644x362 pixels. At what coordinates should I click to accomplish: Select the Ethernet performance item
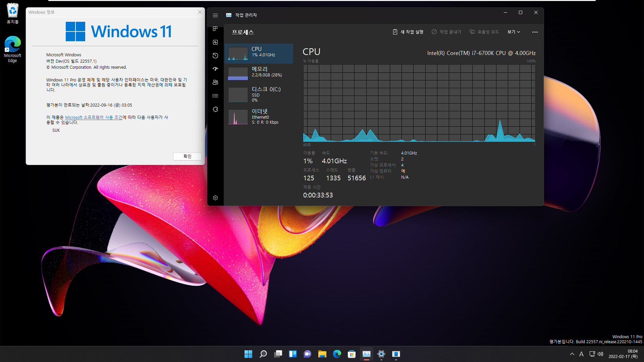[x=259, y=117]
